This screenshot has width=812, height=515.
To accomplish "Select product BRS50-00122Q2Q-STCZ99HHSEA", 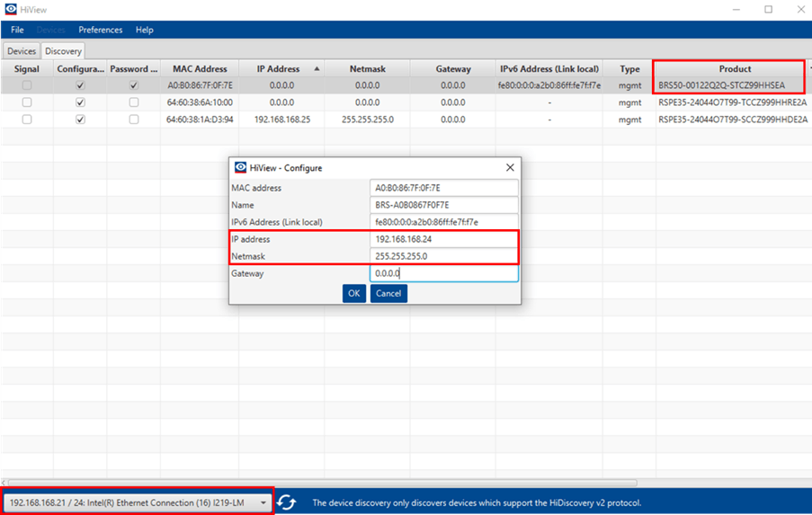I will click(722, 85).
